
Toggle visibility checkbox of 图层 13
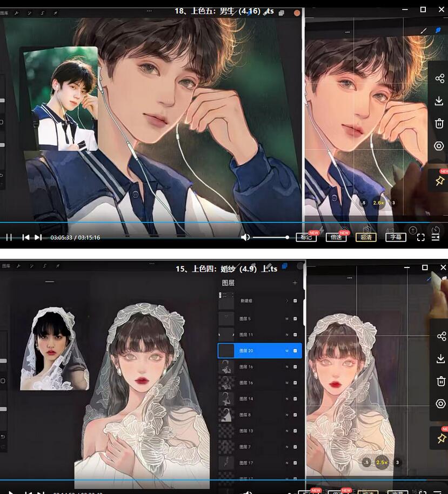tap(295, 431)
